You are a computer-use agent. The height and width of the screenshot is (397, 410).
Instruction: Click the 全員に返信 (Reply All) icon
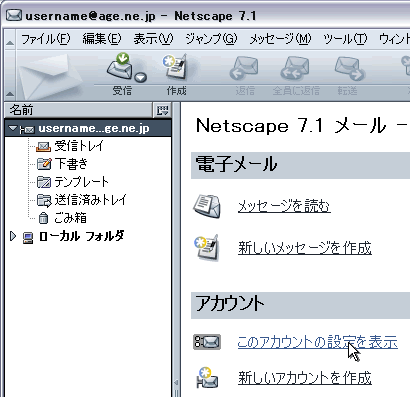coord(295,68)
